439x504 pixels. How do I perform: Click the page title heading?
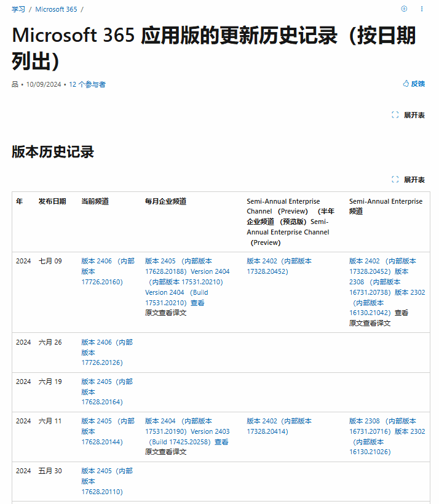click(x=214, y=48)
